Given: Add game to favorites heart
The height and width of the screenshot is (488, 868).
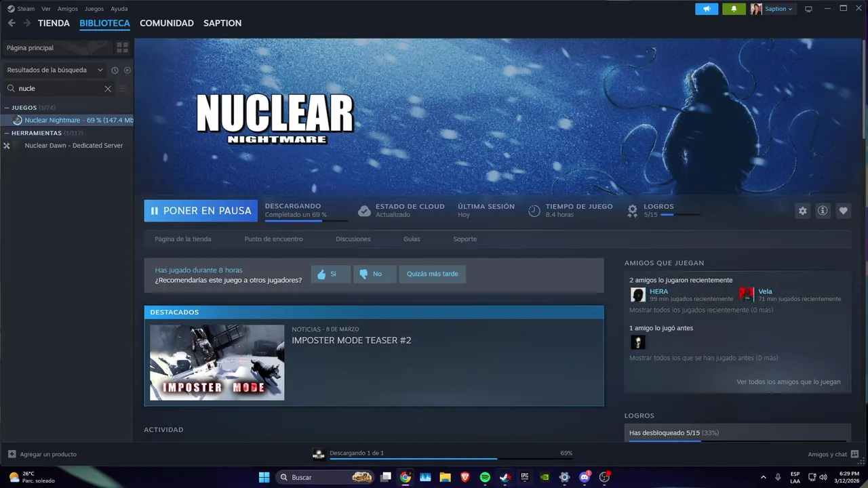Looking at the screenshot, I should (x=843, y=211).
